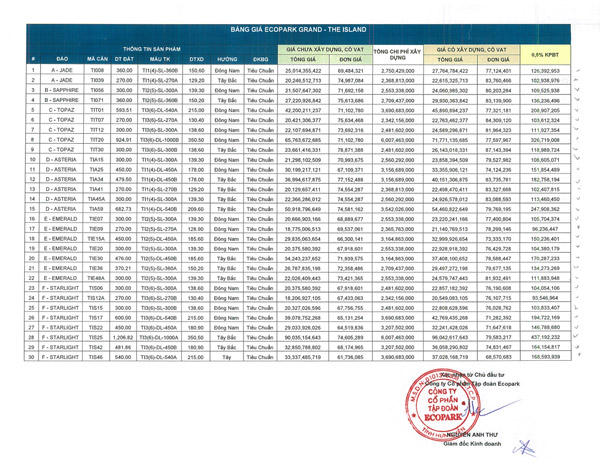This screenshot has width=600, height=469.
Task: Select B - SAPPHIRE in the TI071 row
Action: click(62, 100)
